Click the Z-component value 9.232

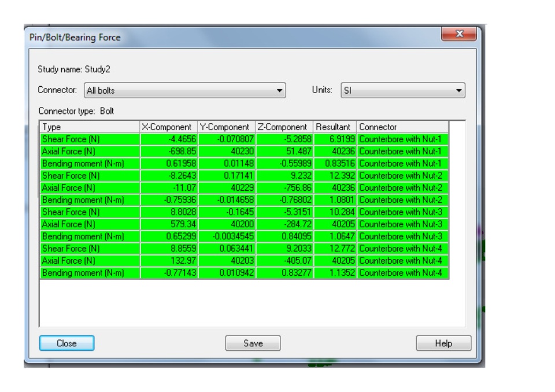301,176
